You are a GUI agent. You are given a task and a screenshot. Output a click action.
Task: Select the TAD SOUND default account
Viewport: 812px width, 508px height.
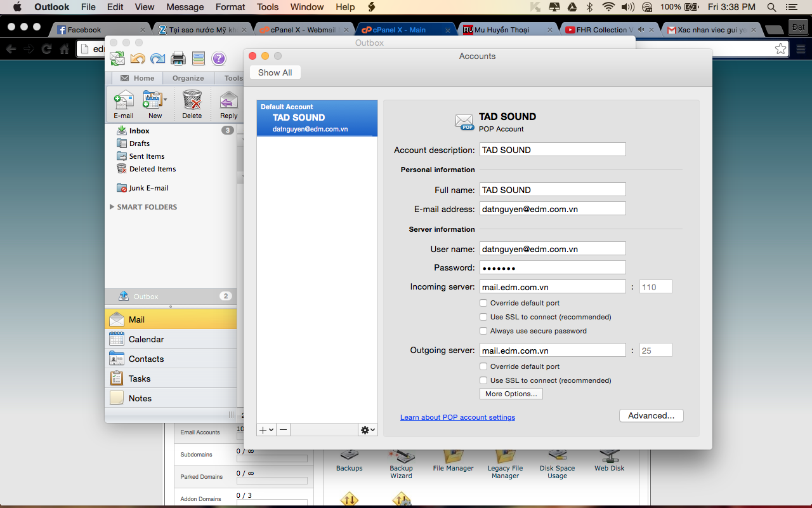coord(317,118)
